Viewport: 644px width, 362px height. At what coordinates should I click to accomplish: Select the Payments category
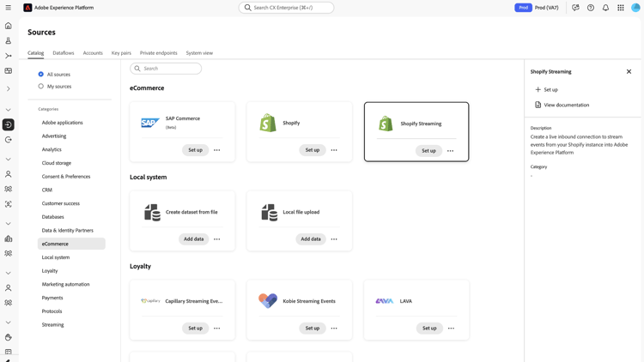point(52,298)
